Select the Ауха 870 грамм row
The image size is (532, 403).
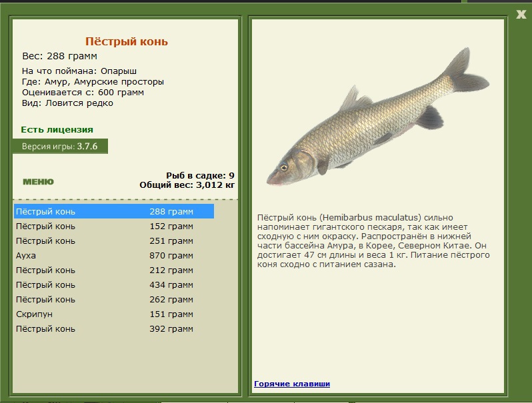coord(114,255)
